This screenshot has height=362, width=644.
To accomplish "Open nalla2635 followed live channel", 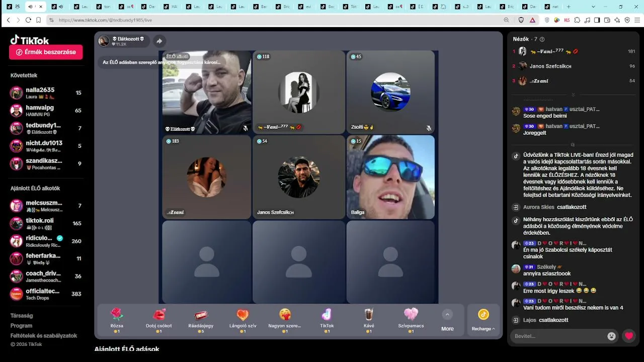I will coord(46,93).
